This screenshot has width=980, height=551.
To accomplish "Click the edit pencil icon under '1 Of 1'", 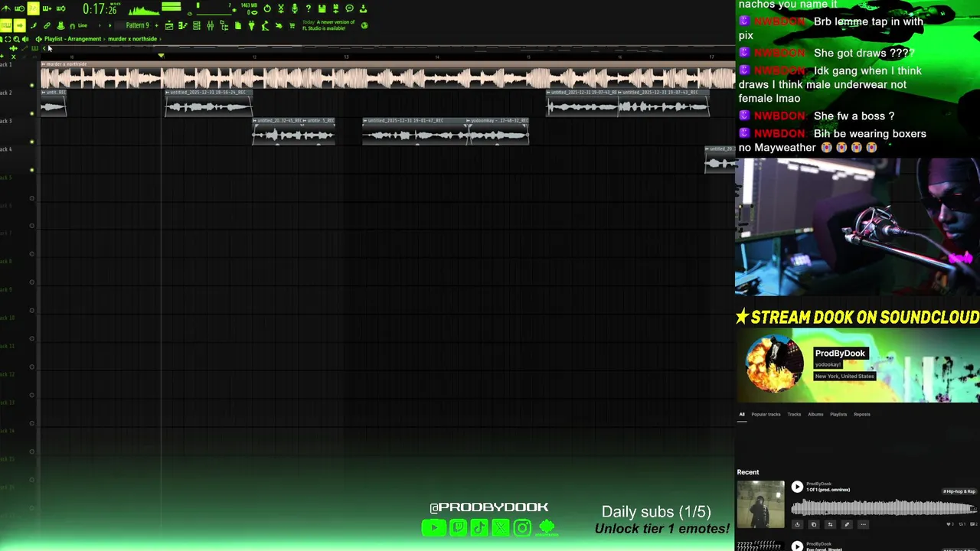I will pos(847,524).
